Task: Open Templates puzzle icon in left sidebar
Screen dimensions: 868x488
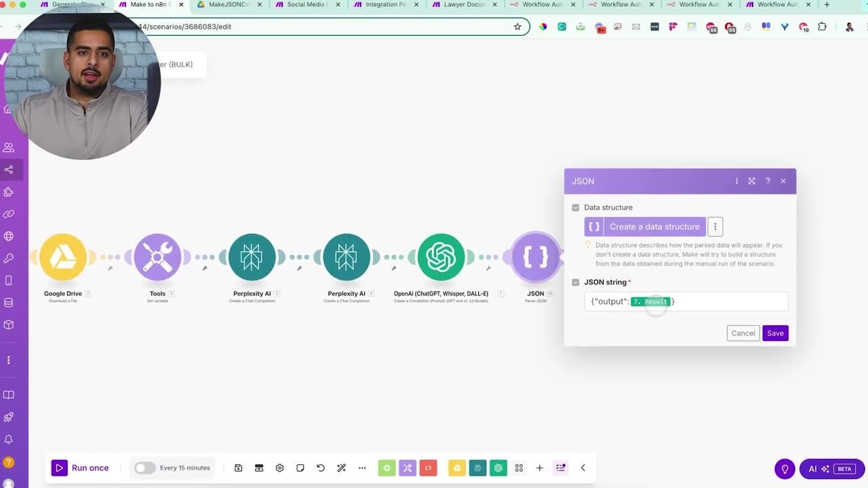Action: (9, 192)
